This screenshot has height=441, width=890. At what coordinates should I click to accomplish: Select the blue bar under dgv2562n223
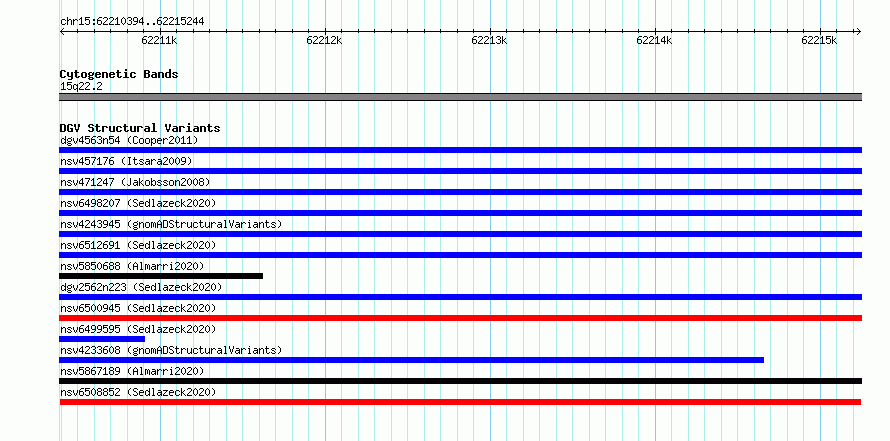point(460,297)
